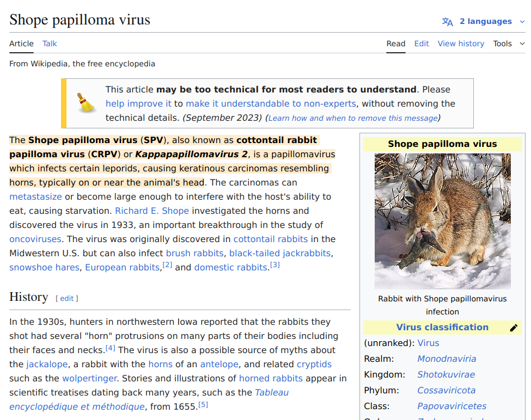Follow the Virus link in the infobox

click(x=428, y=343)
